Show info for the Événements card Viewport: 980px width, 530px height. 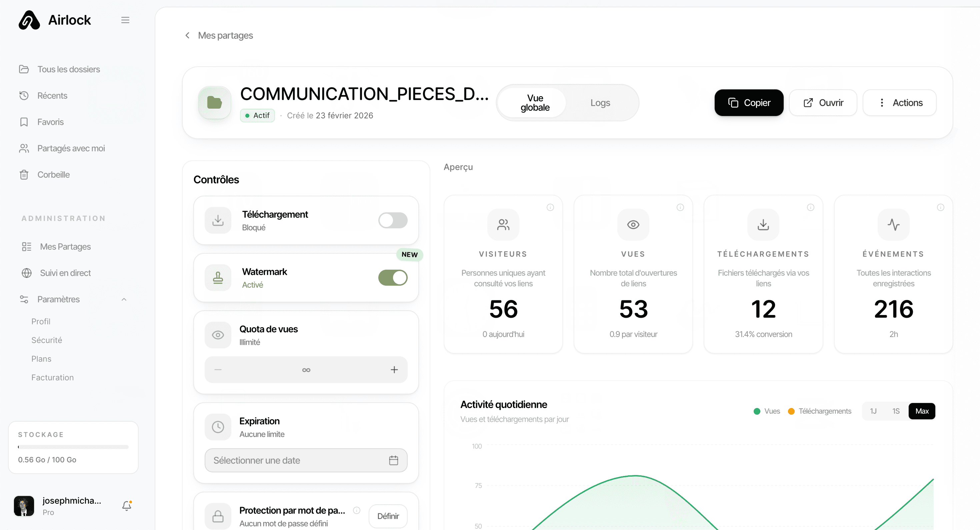[x=941, y=207]
